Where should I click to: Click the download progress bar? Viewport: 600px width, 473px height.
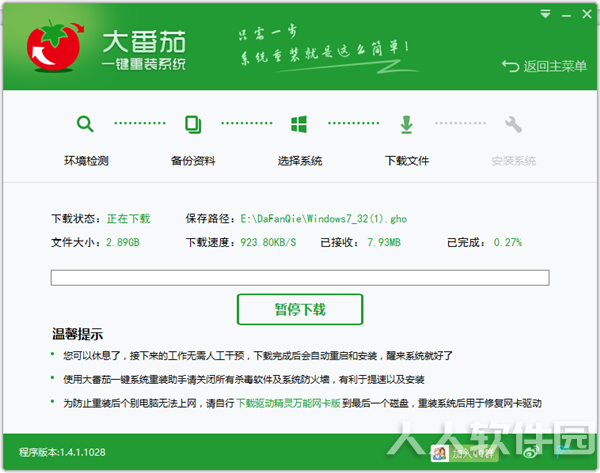(x=300, y=278)
